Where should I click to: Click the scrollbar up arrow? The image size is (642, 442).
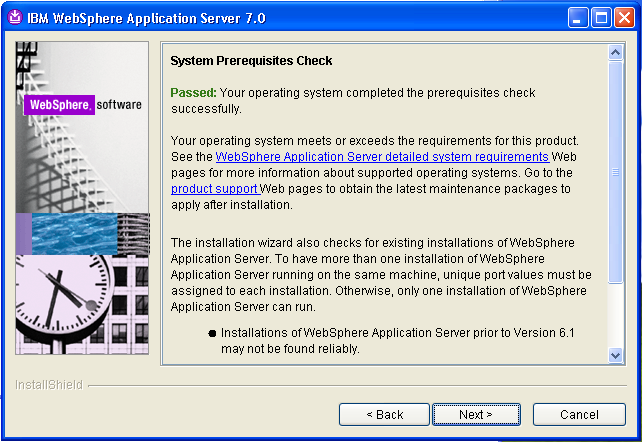tap(615, 52)
